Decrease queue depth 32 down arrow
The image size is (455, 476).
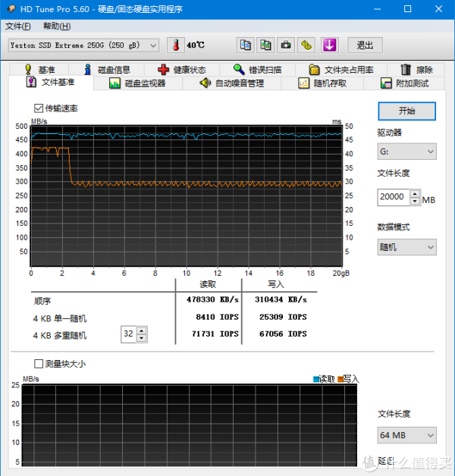142,338
